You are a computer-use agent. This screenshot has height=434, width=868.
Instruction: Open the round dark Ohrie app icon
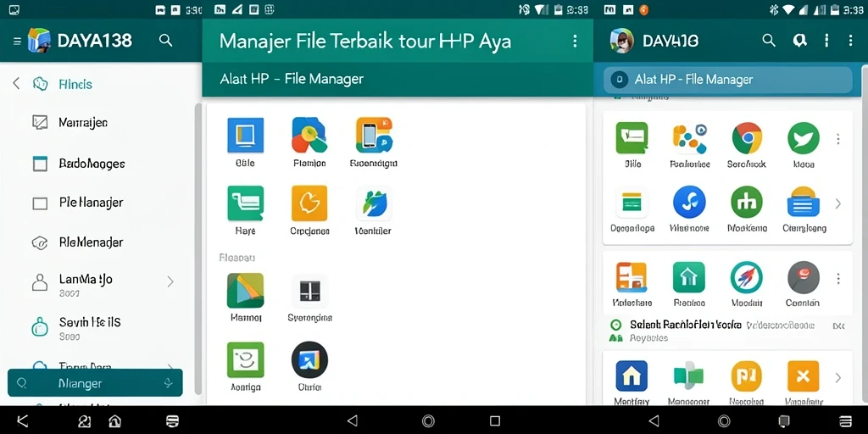[x=309, y=359]
